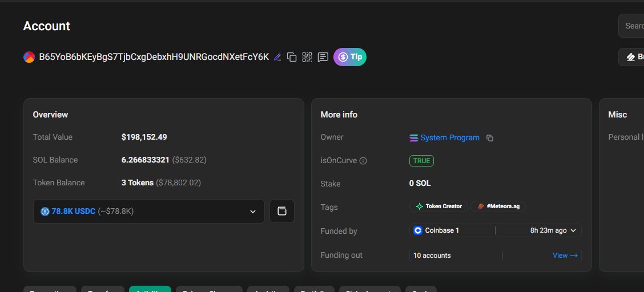The height and width of the screenshot is (292, 644).
Task: Click the 0 SOL stake value
Action: pos(420,184)
